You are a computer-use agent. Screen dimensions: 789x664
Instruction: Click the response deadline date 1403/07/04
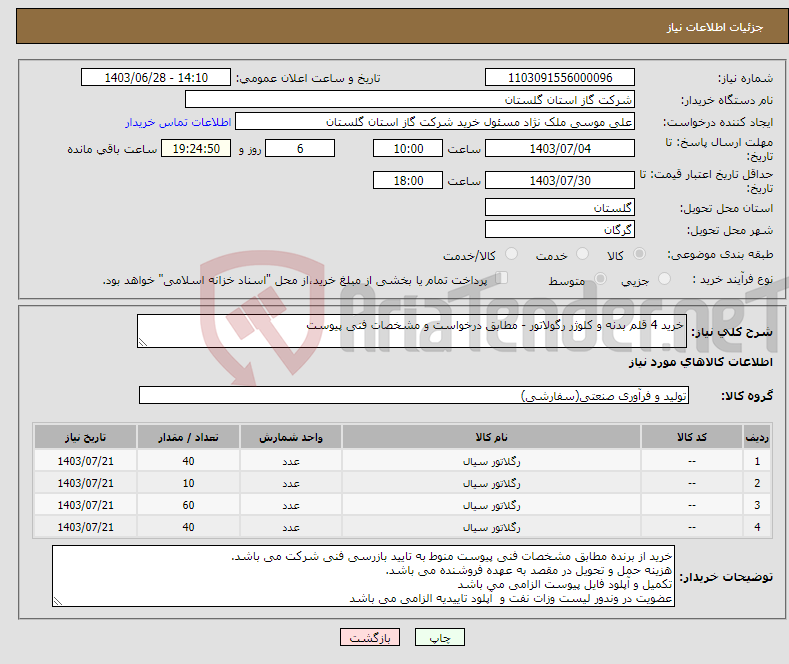point(560,148)
